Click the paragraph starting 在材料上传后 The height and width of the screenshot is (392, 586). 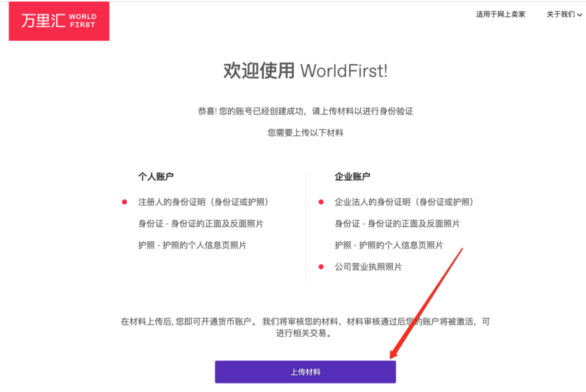click(x=306, y=327)
